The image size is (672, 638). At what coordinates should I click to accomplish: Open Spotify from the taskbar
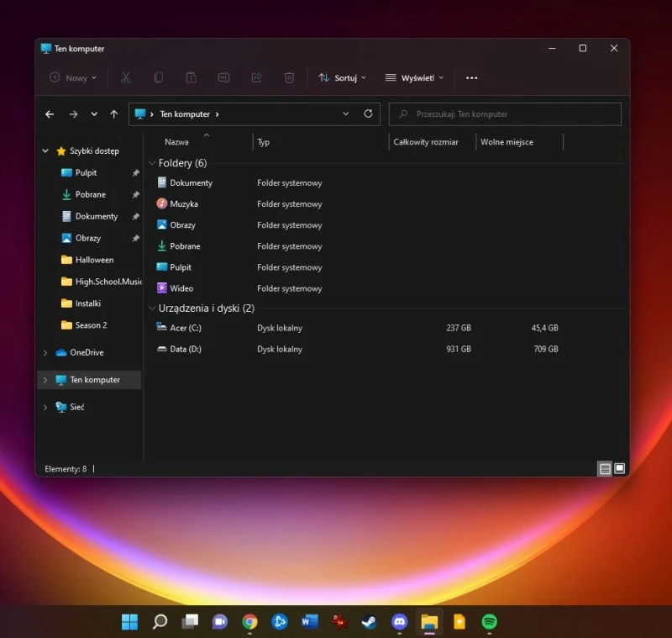490,622
